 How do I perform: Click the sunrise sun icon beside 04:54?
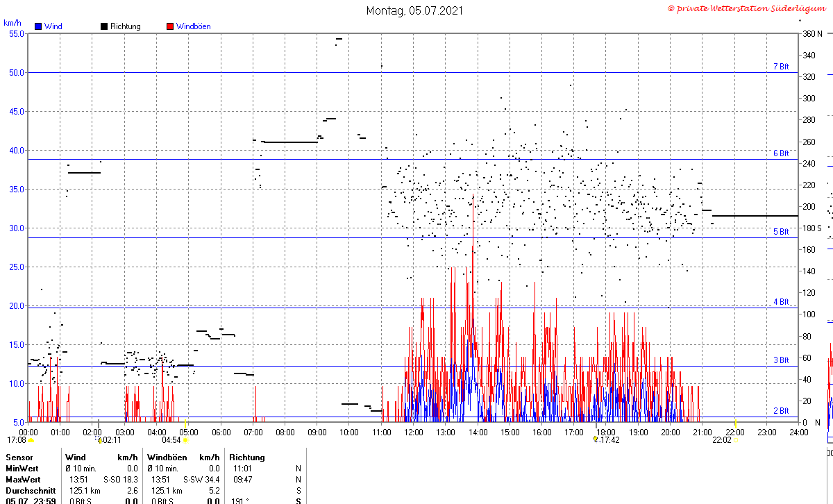click(x=185, y=440)
